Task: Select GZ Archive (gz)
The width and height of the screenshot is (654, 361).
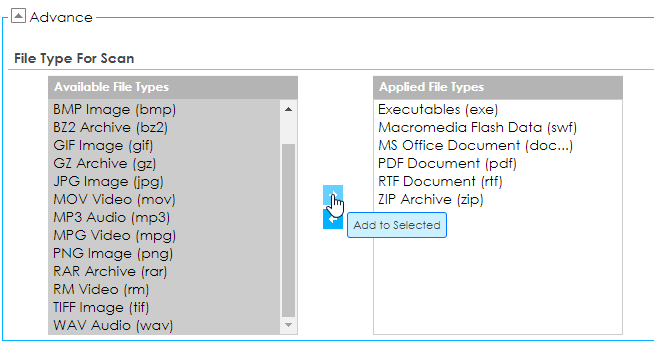Action: pyautogui.click(x=165, y=163)
